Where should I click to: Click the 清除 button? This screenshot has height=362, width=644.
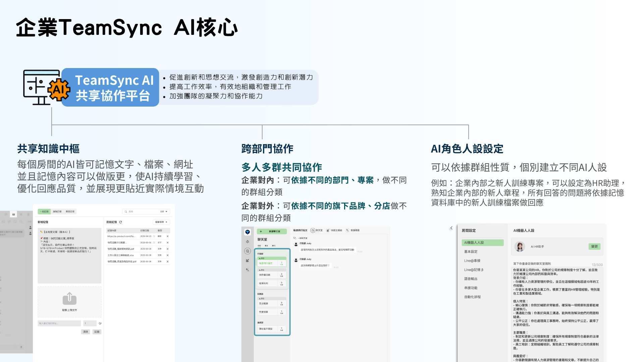86,332
